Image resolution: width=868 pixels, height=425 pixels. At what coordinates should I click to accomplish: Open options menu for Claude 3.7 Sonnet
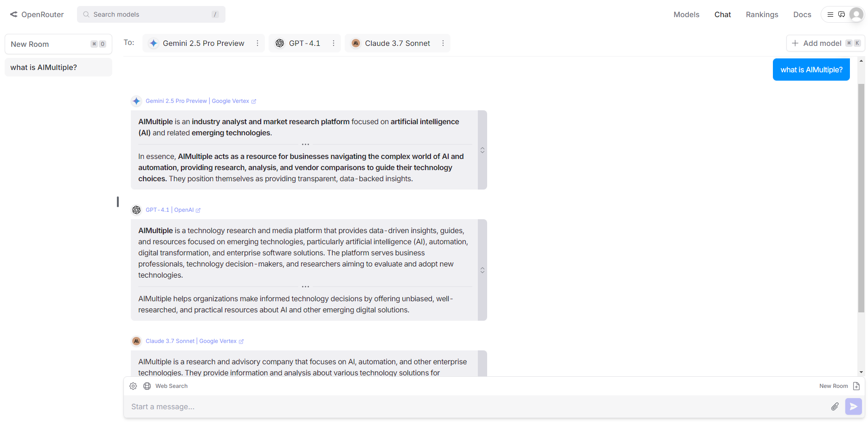[443, 43]
